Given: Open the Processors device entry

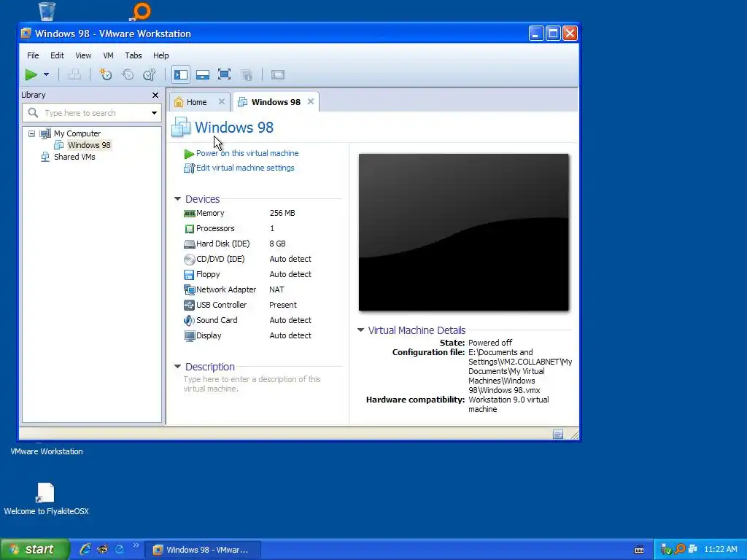Looking at the screenshot, I should (x=215, y=228).
